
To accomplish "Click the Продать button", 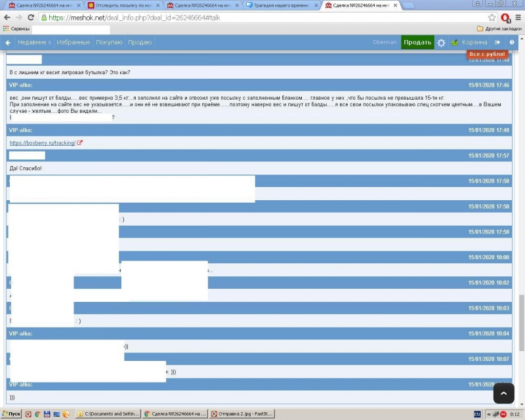I will (x=417, y=42).
